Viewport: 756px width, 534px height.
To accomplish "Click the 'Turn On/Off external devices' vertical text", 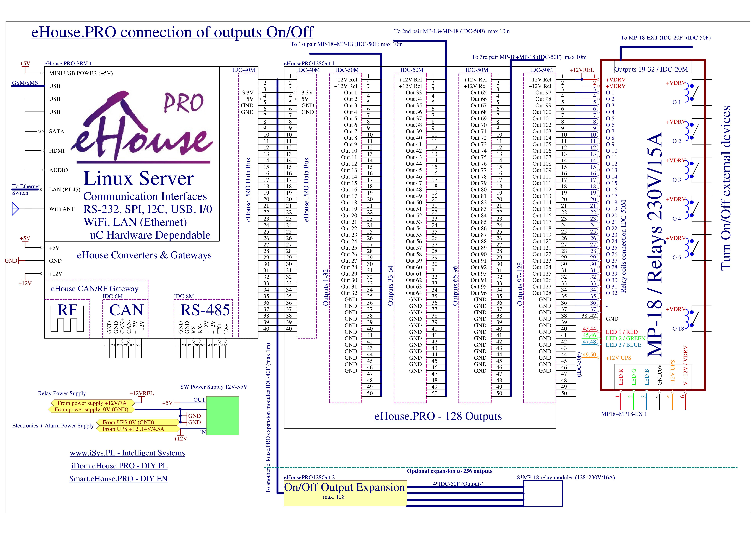I will point(726,188).
